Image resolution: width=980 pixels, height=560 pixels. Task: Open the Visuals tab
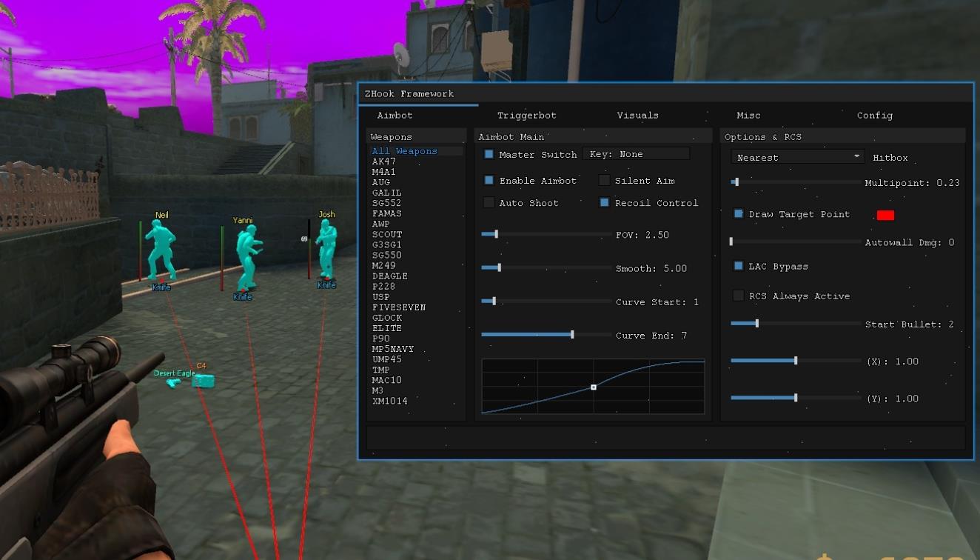[x=637, y=116]
